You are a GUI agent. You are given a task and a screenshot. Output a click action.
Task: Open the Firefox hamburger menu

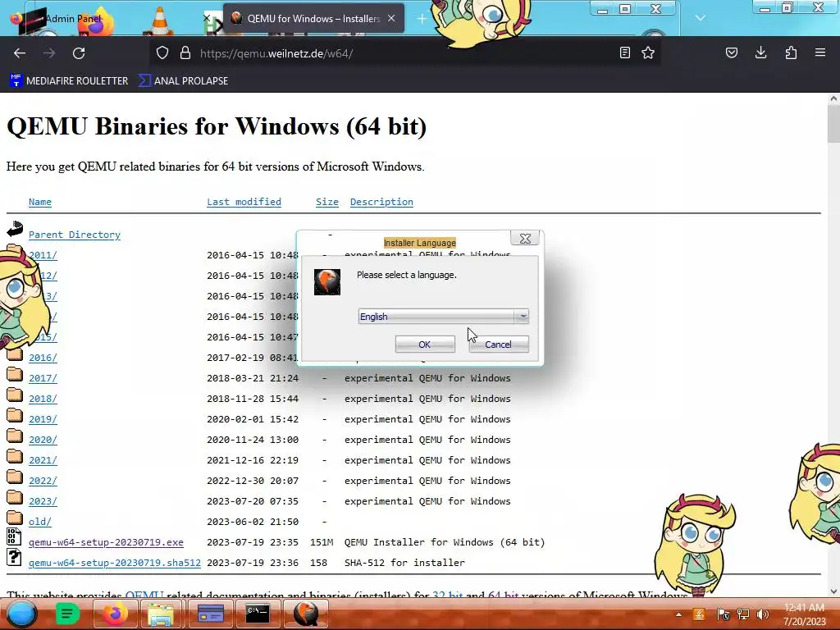820,52
